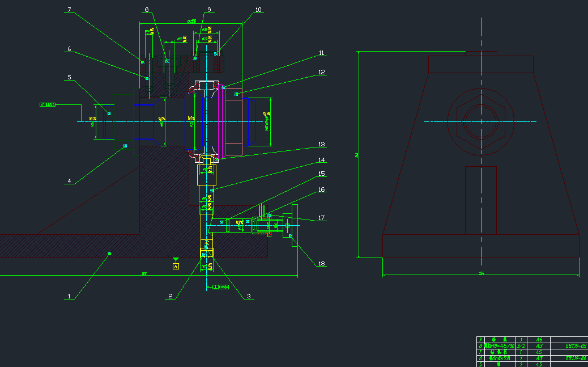Select balloon callout number 16
588x367 pixels.
tap(321, 189)
